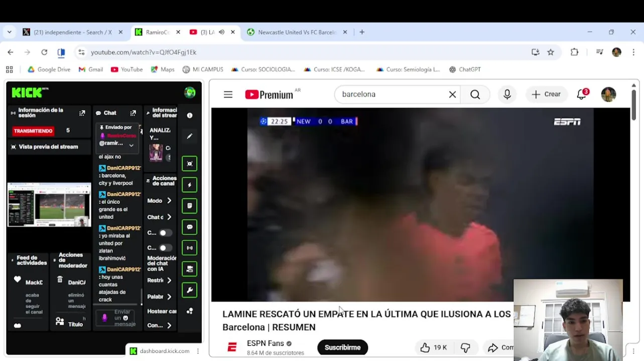Bookmark this page with star icon

coord(551,52)
